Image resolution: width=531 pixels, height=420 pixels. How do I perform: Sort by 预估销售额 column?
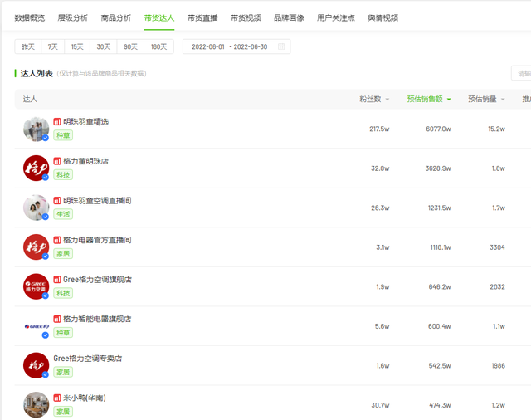click(429, 99)
